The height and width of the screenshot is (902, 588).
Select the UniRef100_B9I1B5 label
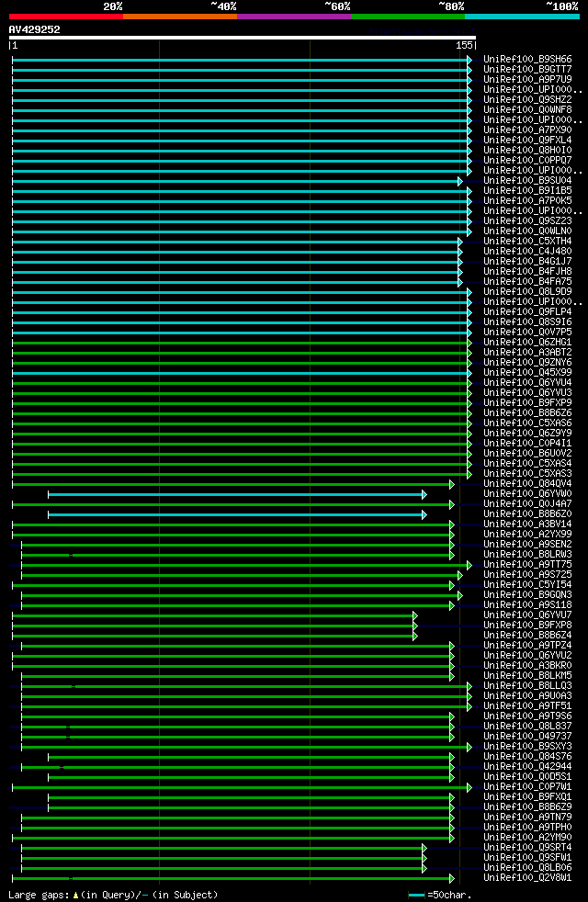(x=527, y=190)
